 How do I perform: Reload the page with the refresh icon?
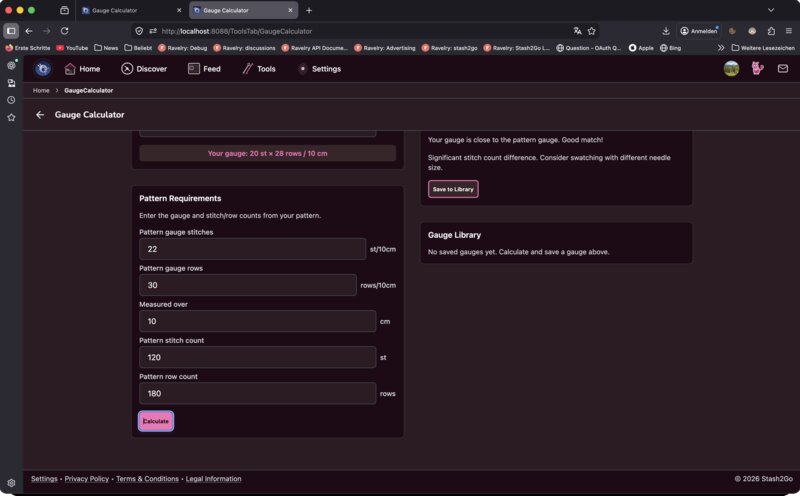(64, 31)
